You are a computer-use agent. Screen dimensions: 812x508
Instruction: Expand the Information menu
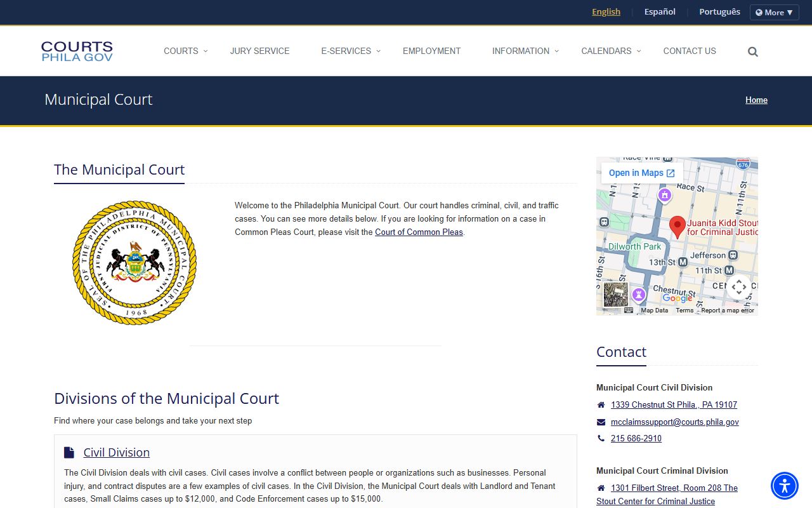(x=525, y=51)
